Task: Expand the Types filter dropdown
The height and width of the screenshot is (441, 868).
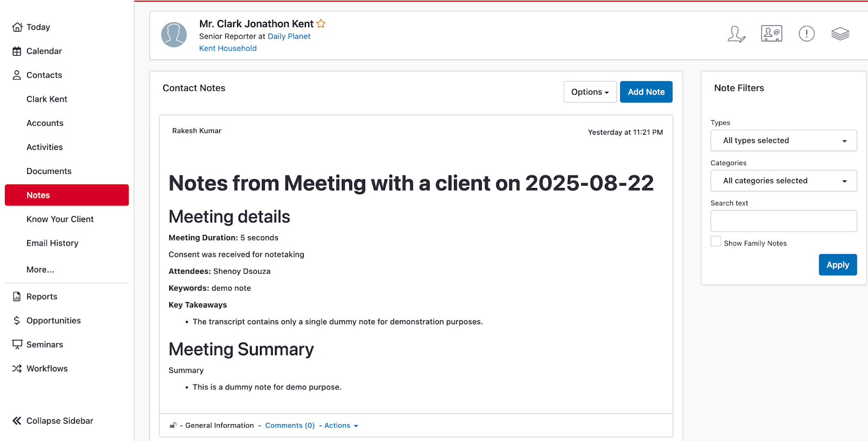Action: click(783, 141)
